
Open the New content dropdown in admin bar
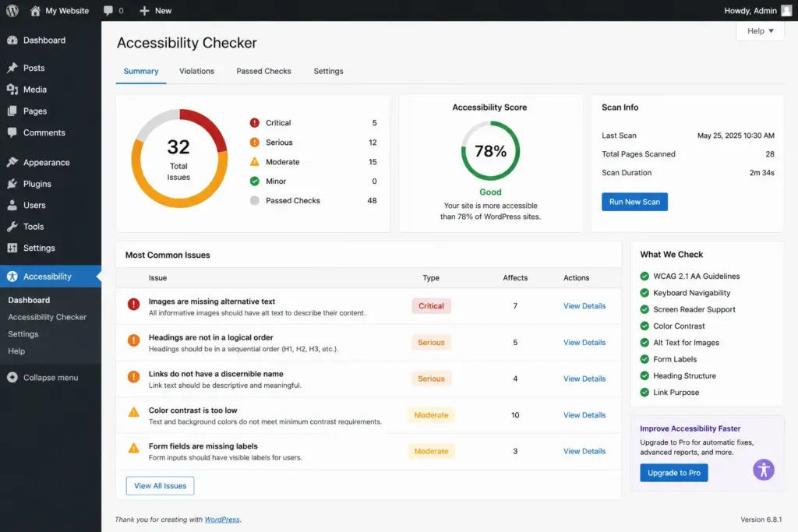point(155,10)
